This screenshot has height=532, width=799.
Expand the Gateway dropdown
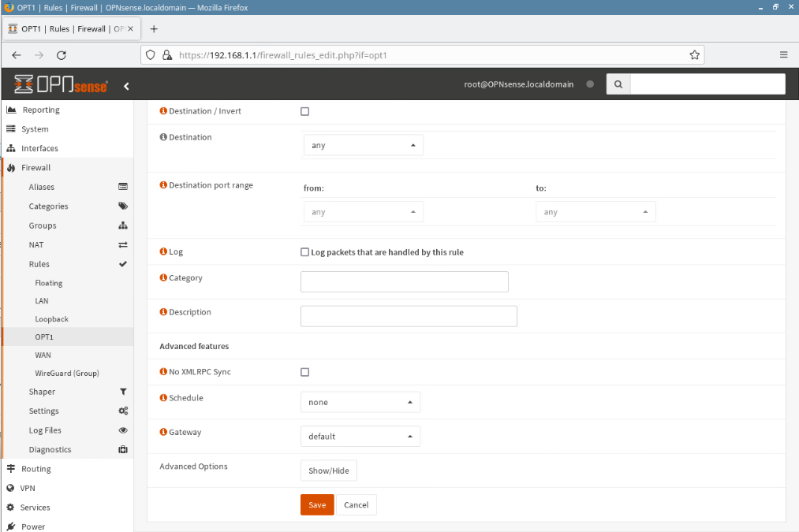(360, 437)
